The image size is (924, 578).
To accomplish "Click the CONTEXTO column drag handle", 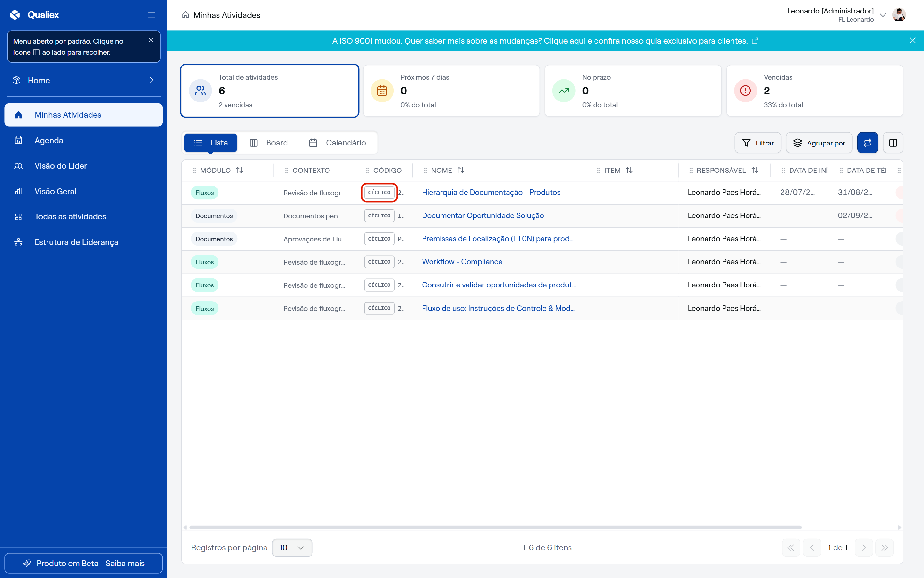I will [x=287, y=171].
